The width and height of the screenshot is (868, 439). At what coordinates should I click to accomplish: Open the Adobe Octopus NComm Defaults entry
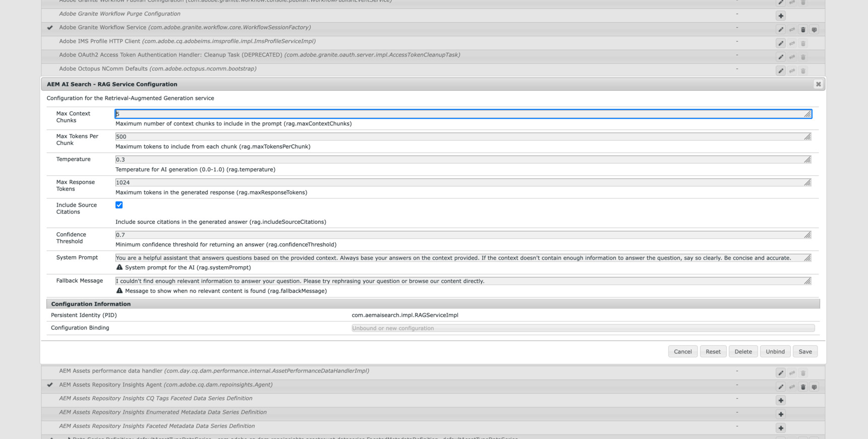157,69
